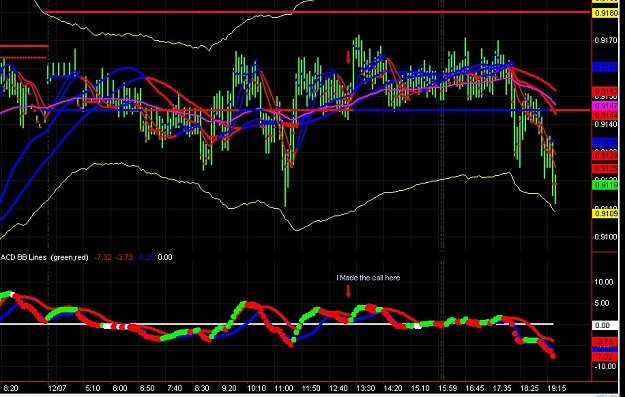Select the -7.32 value in indicator header
This screenshot has width=625, height=397.
click(103, 257)
